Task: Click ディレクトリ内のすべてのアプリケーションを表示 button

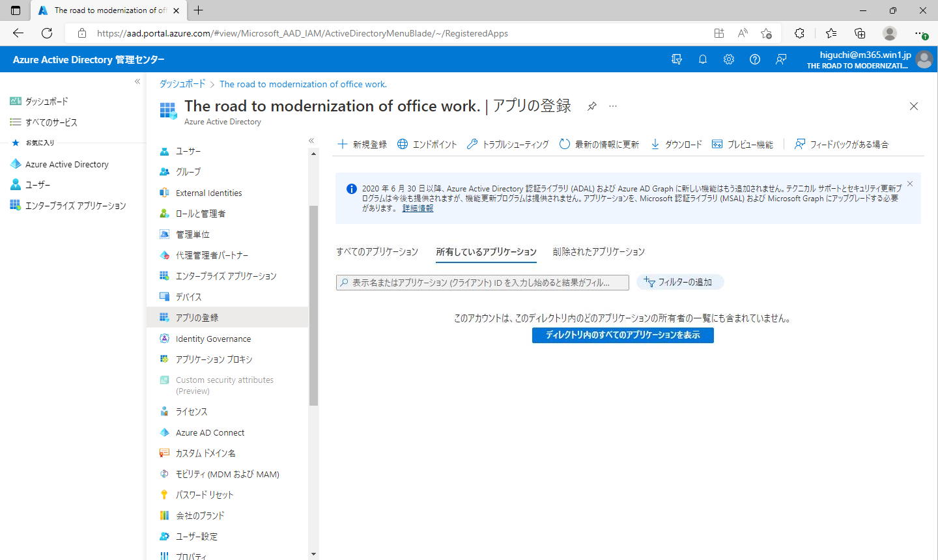Action: pos(623,335)
